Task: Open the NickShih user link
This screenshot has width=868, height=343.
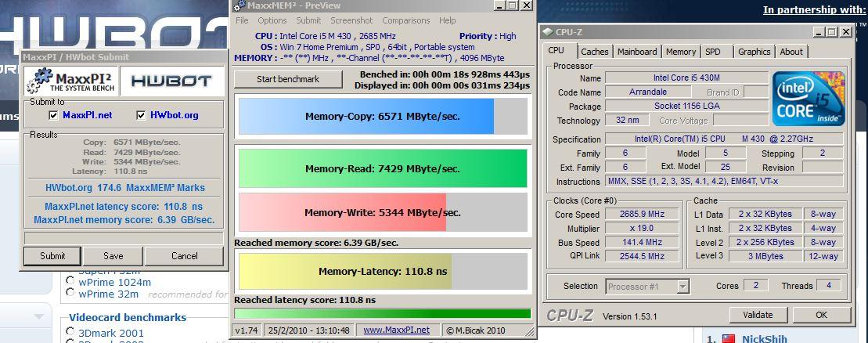Action: click(765, 338)
